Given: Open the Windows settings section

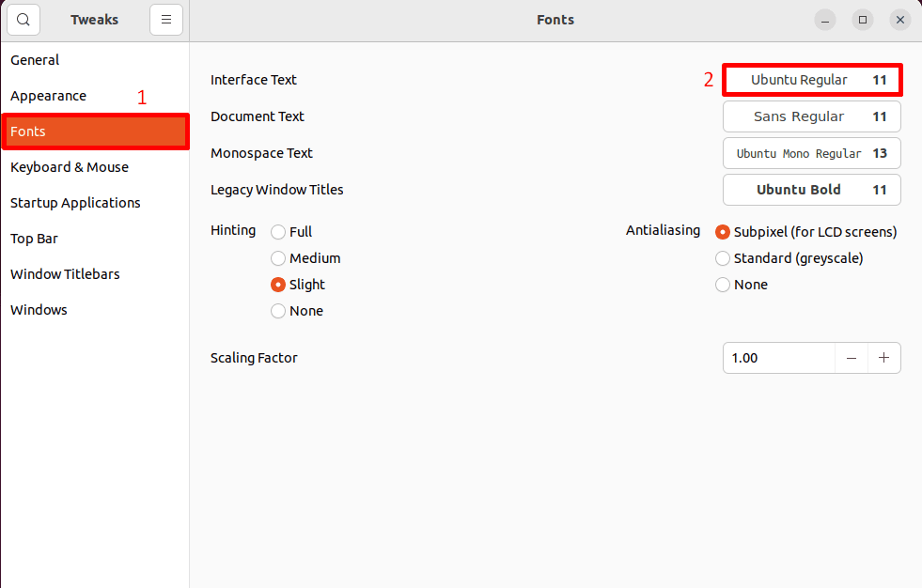Looking at the screenshot, I should tap(39, 309).
